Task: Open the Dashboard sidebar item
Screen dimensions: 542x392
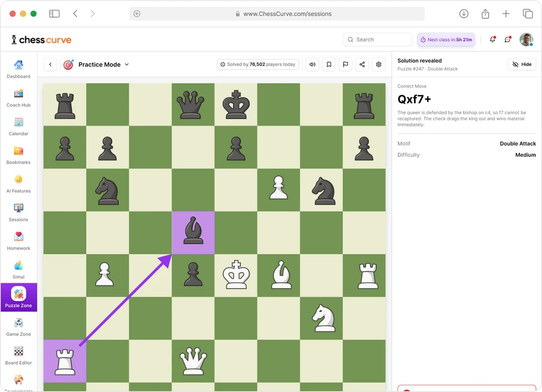Action: (x=18, y=69)
